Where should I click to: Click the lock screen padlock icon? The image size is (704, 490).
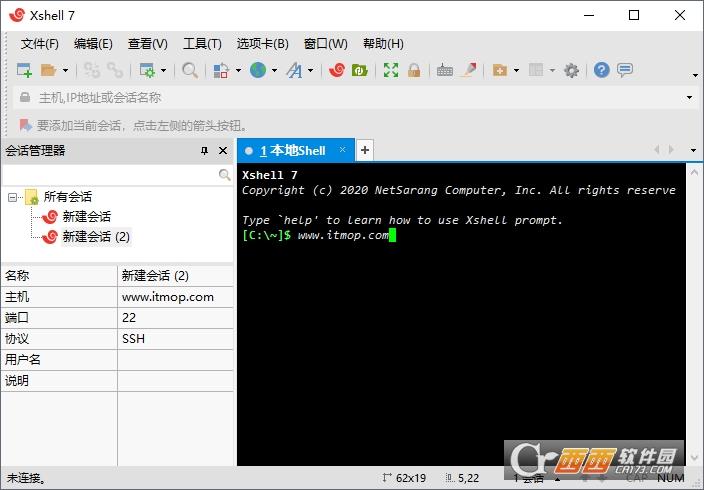pos(413,70)
